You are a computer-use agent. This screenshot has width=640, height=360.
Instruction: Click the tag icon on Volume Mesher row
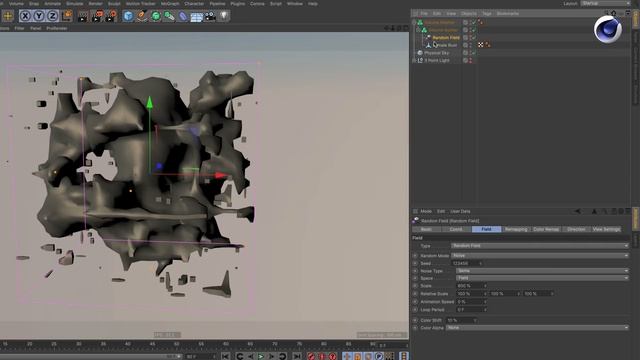point(480,22)
